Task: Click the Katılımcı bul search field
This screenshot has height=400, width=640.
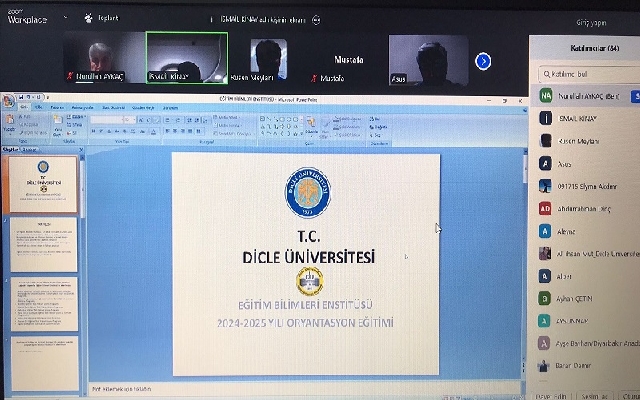Action: click(590, 73)
